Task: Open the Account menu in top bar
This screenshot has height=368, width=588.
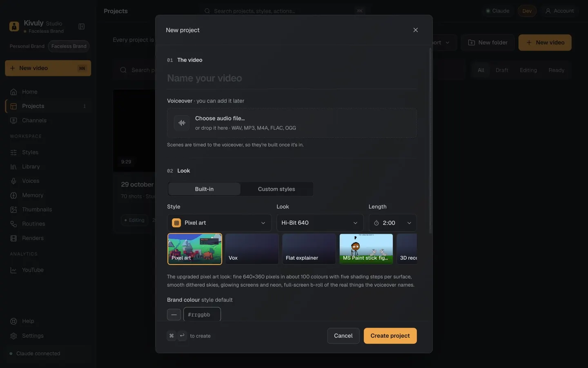Action: click(560, 11)
